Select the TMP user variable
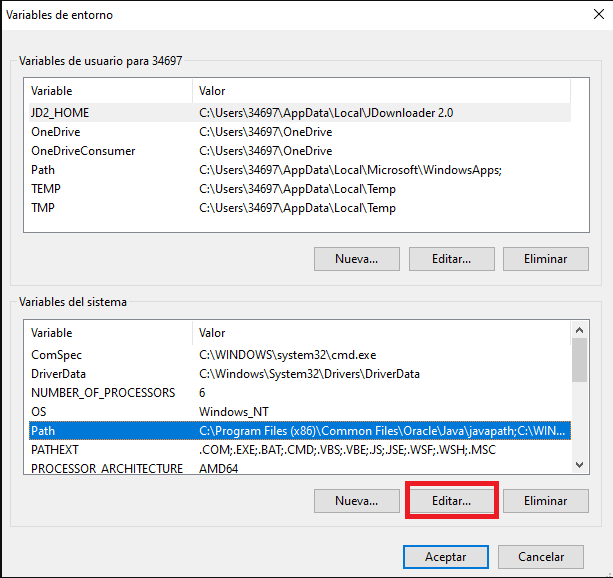Screen dimensions: 613x578 [300, 208]
